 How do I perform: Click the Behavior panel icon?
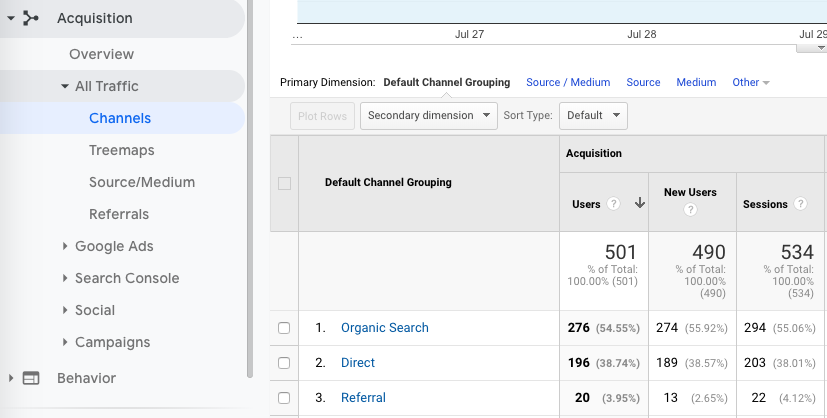[31, 378]
